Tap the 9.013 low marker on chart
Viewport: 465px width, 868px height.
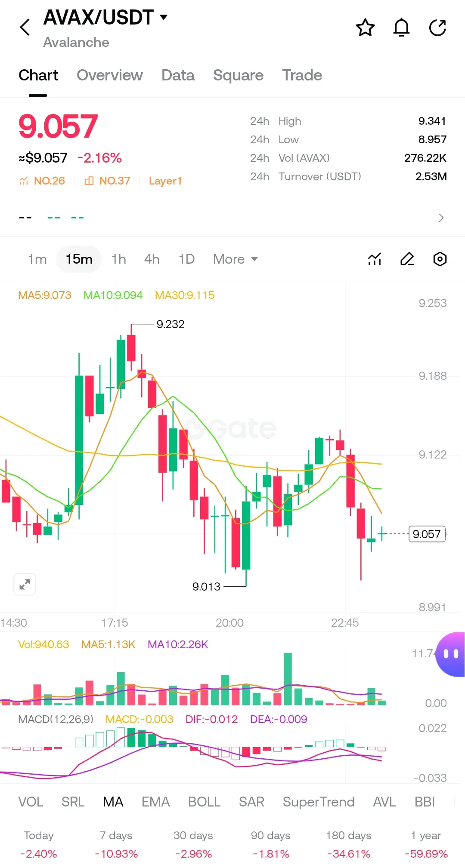(206, 586)
